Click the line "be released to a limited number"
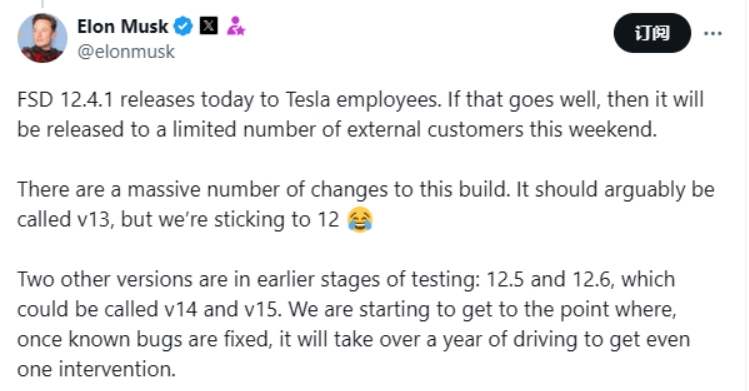Image resolution: width=749 pixels, height=391 pixels. [x=337, y=129]
